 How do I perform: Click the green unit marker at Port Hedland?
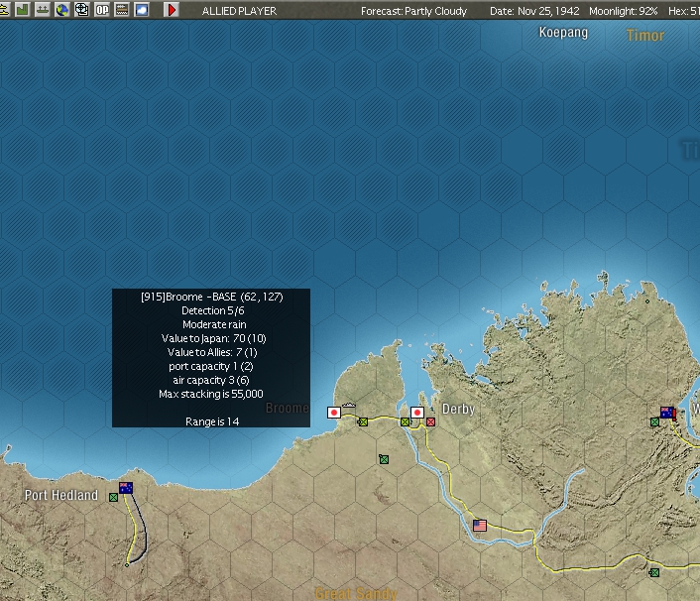pos(113,497)
